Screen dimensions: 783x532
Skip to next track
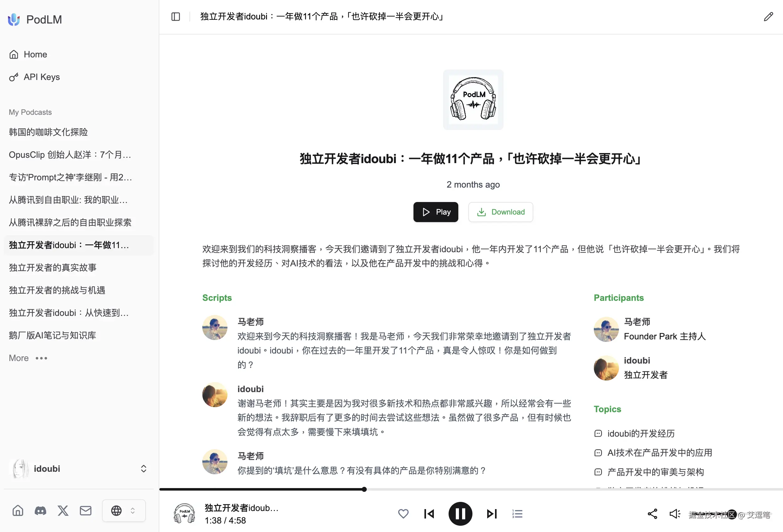pyautogui.click(x=492, y=513)
